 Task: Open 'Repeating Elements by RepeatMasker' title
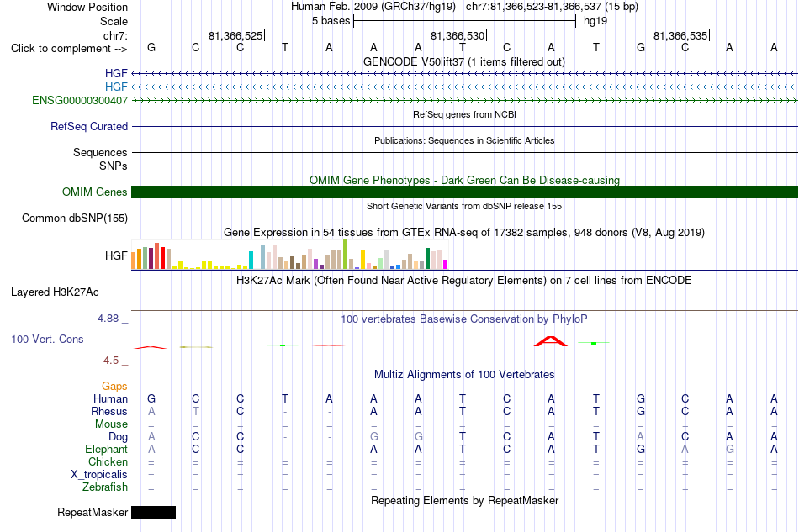click(464, 500)
